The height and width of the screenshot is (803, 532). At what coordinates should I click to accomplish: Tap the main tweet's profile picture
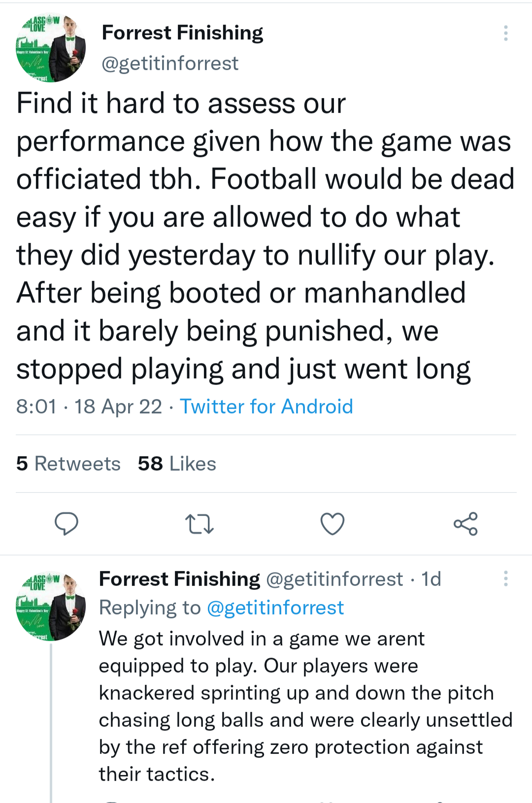(50, 48)
